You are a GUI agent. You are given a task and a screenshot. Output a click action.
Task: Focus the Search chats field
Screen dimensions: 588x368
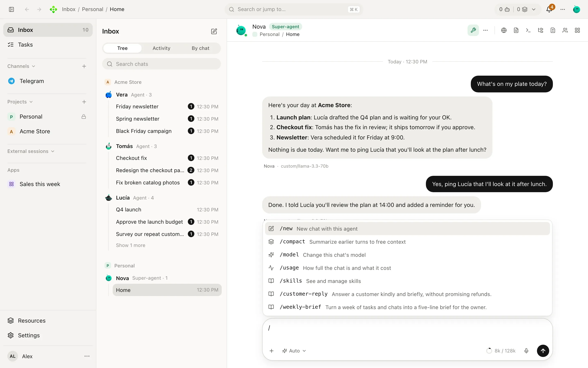click(161, 64)
